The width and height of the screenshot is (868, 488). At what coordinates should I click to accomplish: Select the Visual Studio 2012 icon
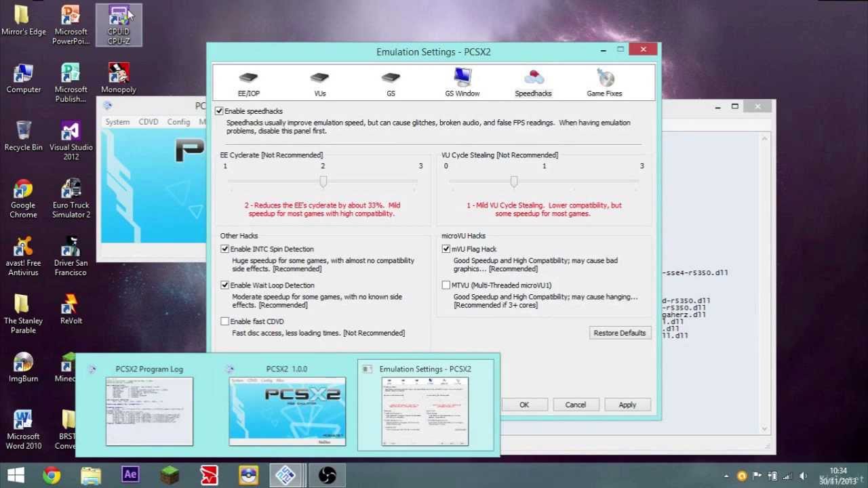[x=71, y=141]
